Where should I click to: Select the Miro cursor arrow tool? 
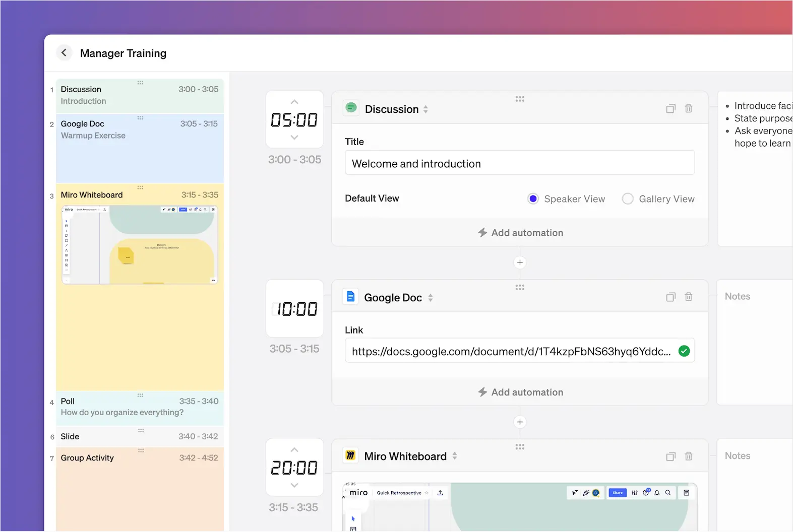tap(353, 518)
